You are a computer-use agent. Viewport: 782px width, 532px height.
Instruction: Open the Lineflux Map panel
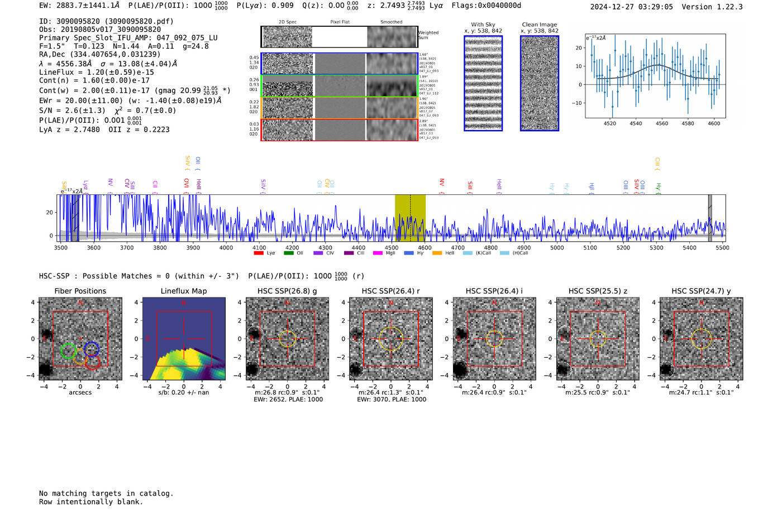[184, 339]
